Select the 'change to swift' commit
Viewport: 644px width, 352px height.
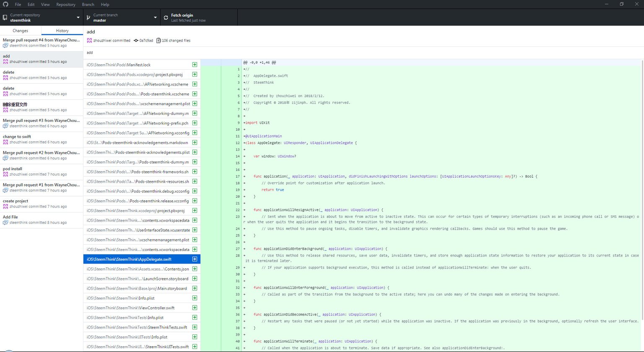tap(42, 140)
